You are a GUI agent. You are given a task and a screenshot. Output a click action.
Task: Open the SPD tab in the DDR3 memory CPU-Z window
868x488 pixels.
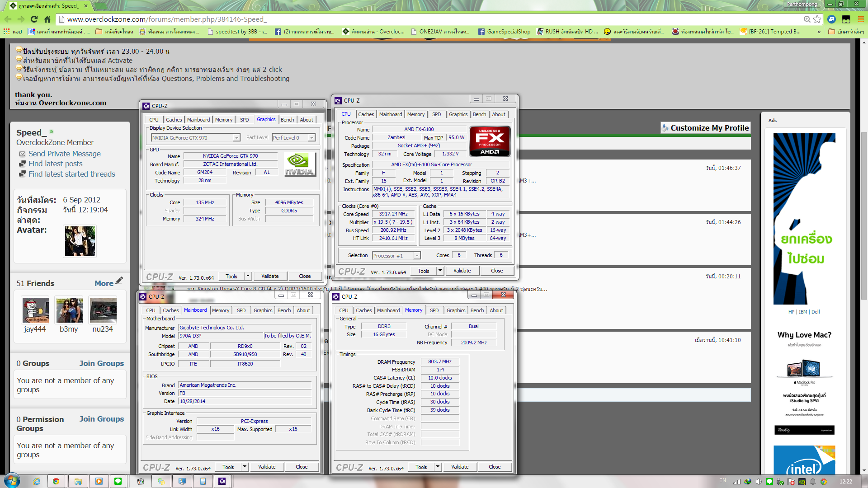click(434, 310)
